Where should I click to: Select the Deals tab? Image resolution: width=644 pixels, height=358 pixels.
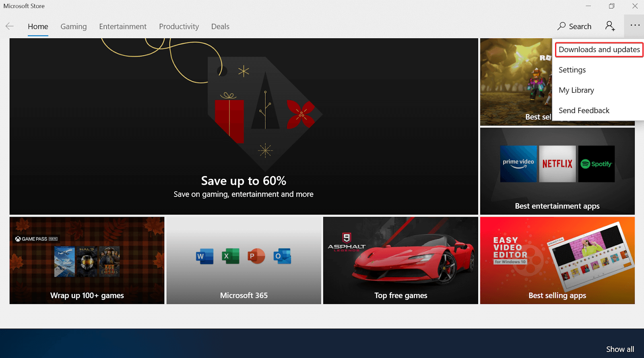(x=220, y=27)
